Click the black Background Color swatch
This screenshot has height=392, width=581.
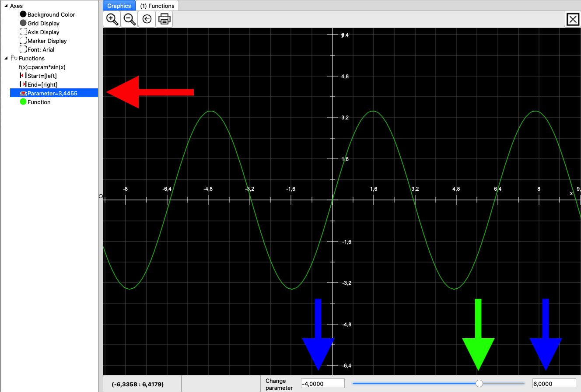click(23, 14)
